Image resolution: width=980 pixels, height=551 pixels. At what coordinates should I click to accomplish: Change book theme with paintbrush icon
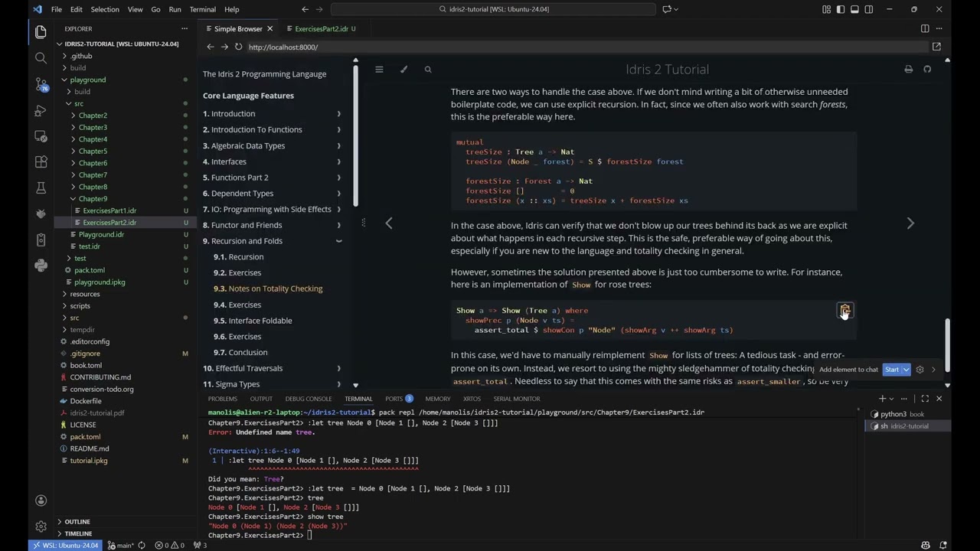click(x=403, y=69)
